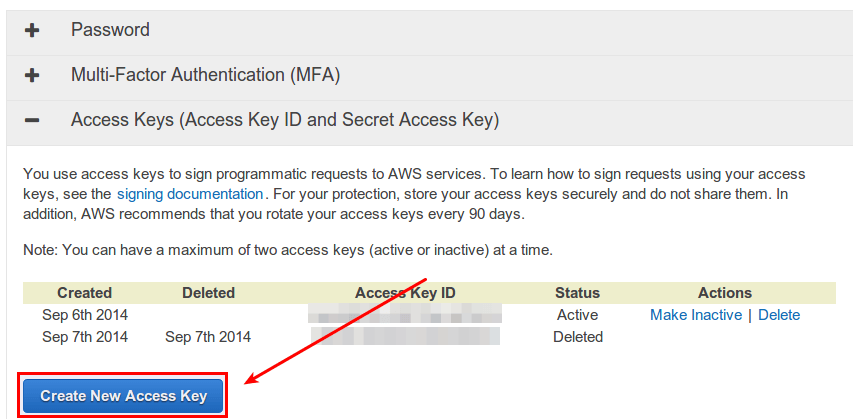Make the active access key inactive

point(695,315)
